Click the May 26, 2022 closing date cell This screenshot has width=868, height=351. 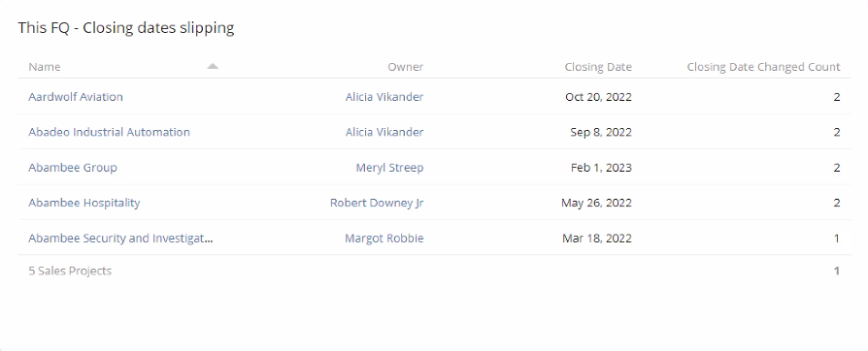(596, 203)
